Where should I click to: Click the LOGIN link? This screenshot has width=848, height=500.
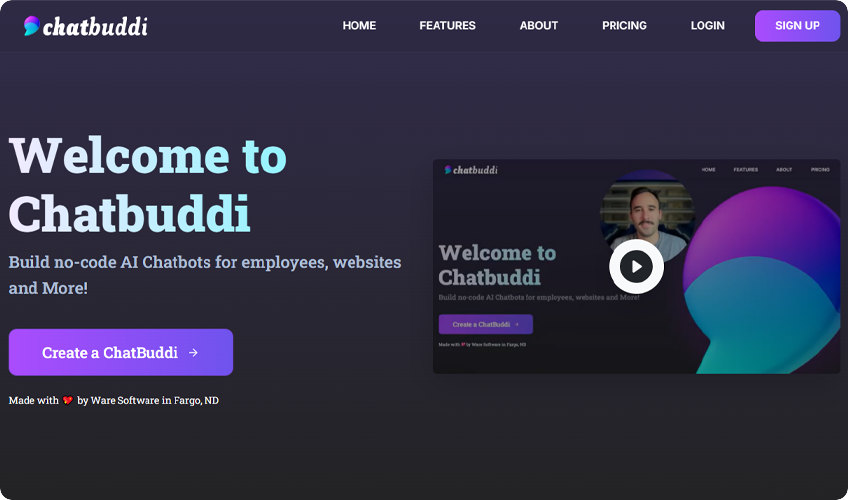[707, 26]
